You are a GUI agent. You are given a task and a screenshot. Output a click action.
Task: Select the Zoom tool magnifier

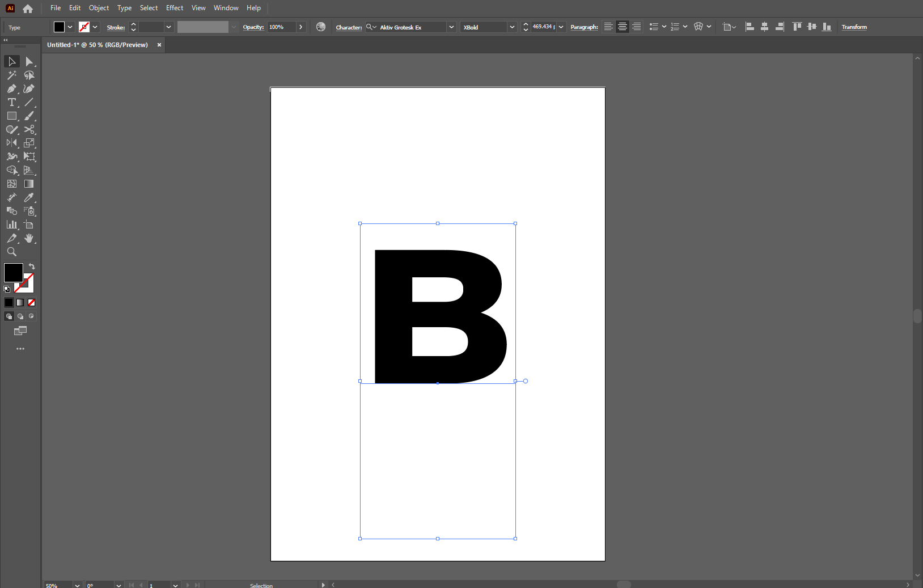[x=12, y=252]
